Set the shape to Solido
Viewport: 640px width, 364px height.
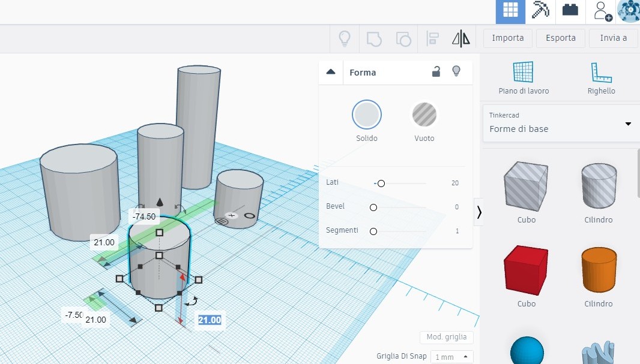(367, 115)
